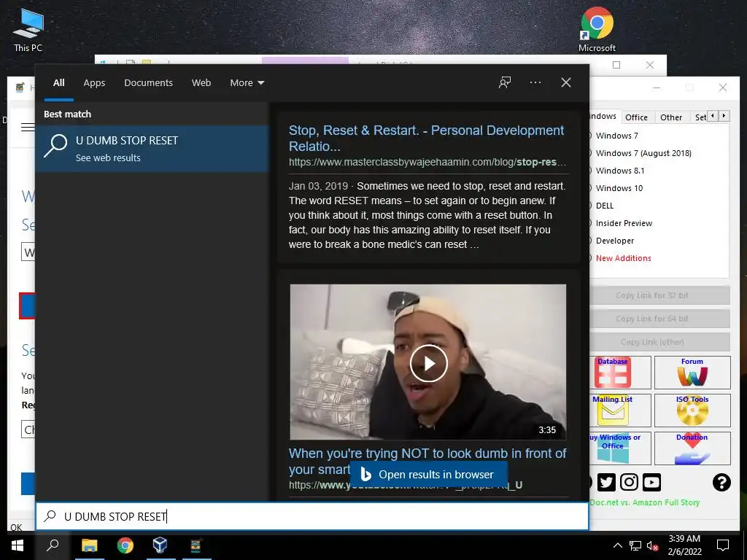The image size is (747, 560).
Task: Play the video preview thumbnail
Action: [x=428, y=363]
